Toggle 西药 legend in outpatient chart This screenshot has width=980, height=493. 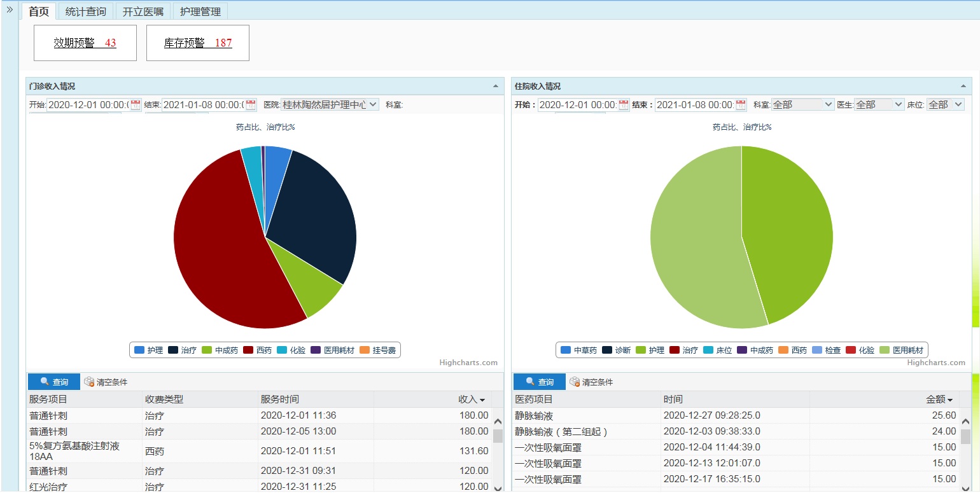pyautogui.click(x=258, y=351)
